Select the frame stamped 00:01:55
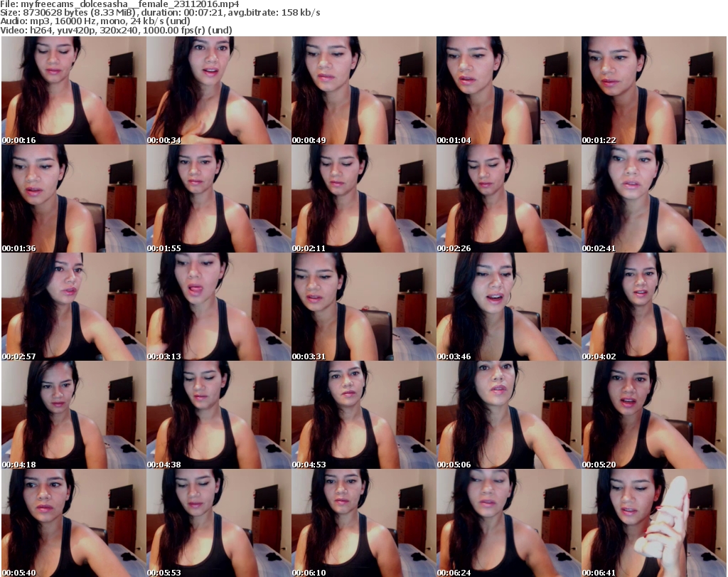 point(219,198)
